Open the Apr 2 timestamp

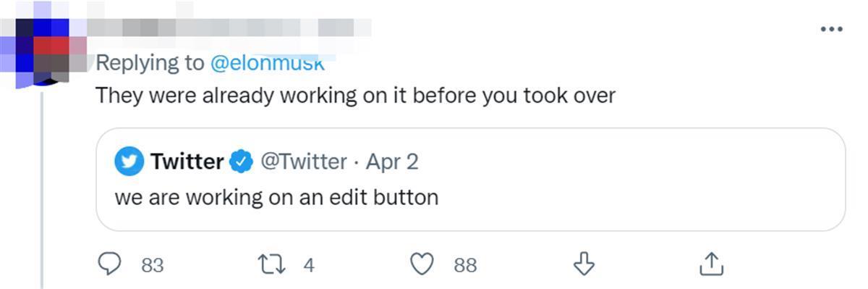tap(392, 162)
